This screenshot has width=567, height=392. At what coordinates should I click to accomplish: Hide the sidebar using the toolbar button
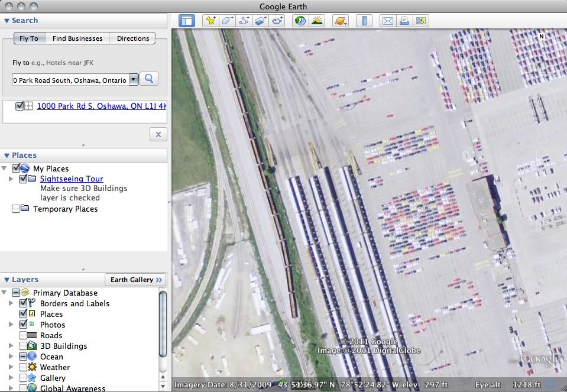point(187,21)
